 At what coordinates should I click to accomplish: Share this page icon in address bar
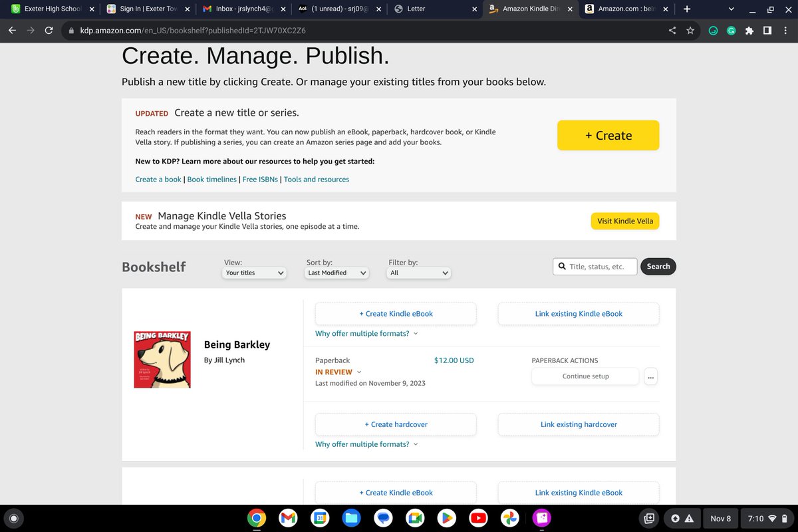[672, 31]
